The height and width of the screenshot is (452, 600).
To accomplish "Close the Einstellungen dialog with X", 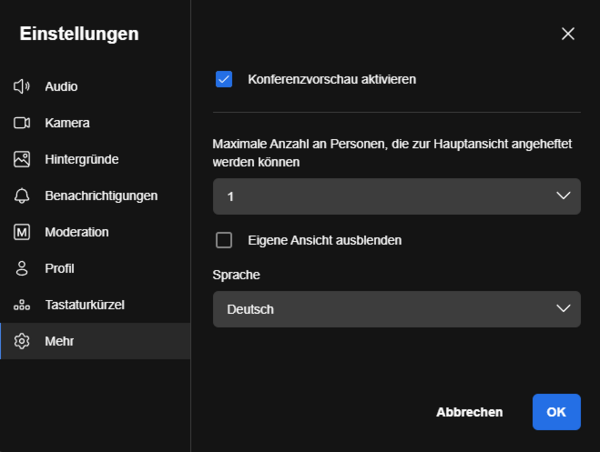I will pos(568,34).
